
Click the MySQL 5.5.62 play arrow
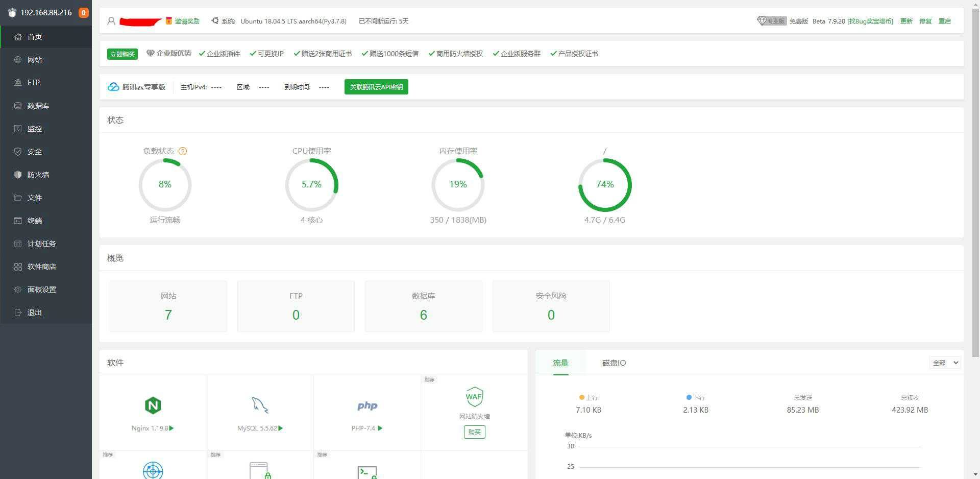[x=281, y=428]
